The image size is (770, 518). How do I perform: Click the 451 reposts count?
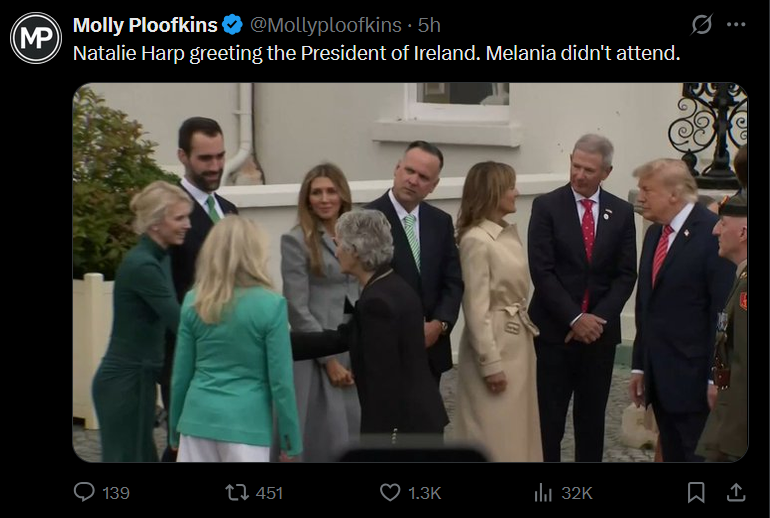[269, 492]
